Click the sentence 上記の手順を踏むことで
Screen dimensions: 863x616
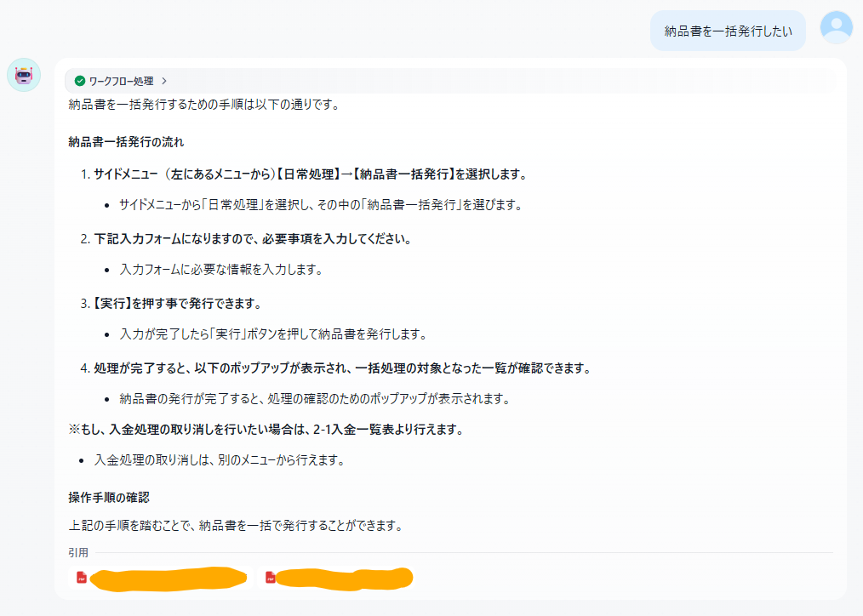tap(236, 525)
